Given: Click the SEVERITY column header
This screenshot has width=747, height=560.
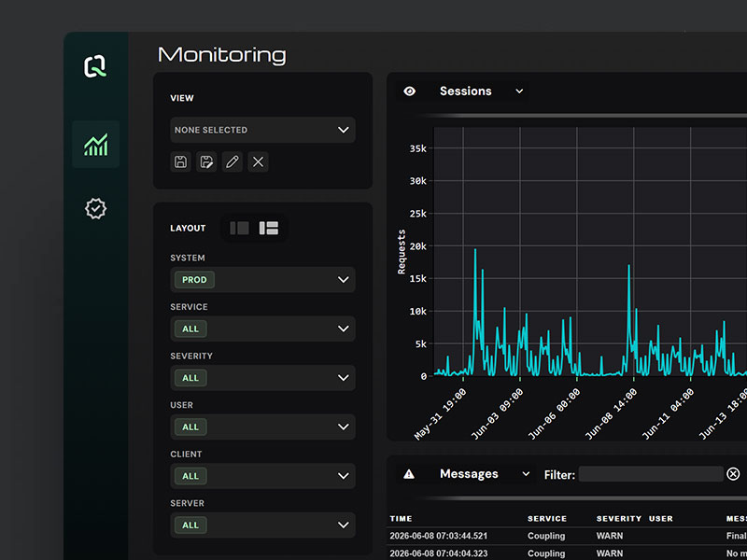Looking at the screenshot, I should coord(619,519).
